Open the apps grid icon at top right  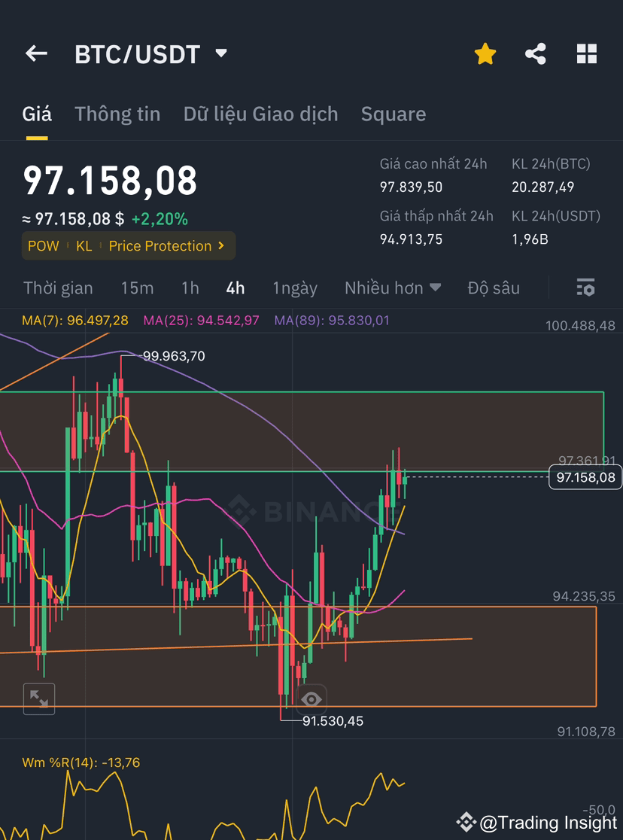(586, 53)
